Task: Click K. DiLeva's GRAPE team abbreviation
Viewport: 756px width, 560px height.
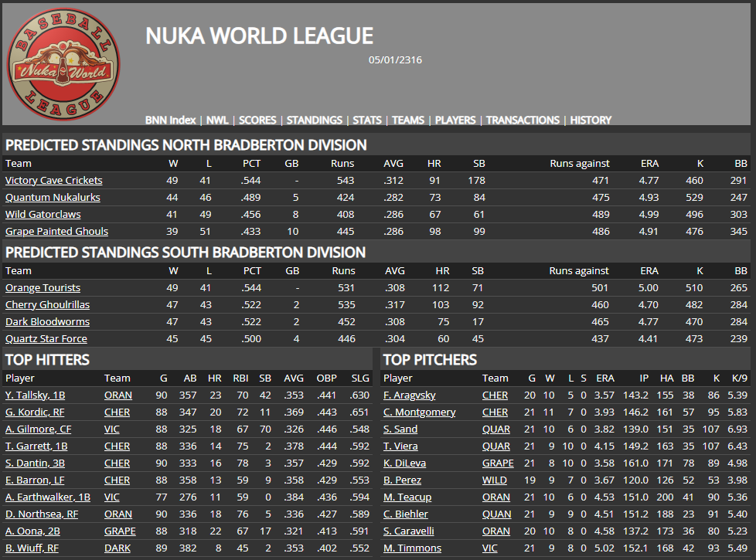Action: (x=498, y=463)
